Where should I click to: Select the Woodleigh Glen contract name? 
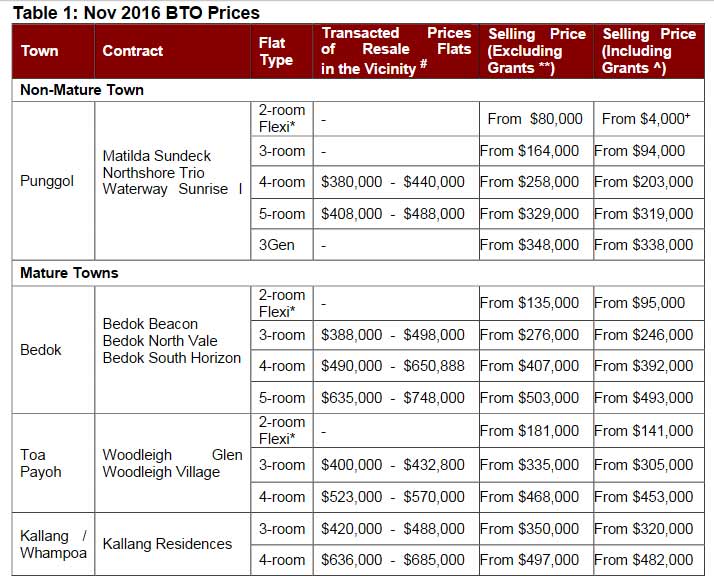(172, 455)
